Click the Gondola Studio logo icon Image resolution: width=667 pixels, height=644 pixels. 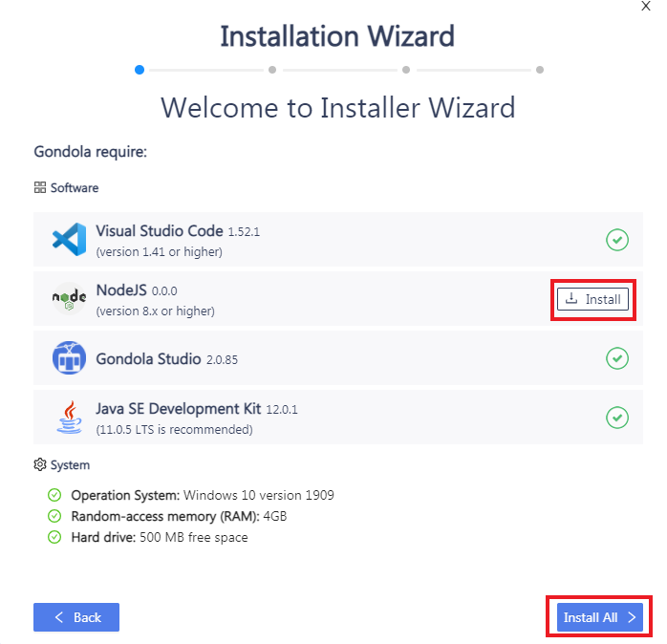pyautogui.click(x=70, y=357)
